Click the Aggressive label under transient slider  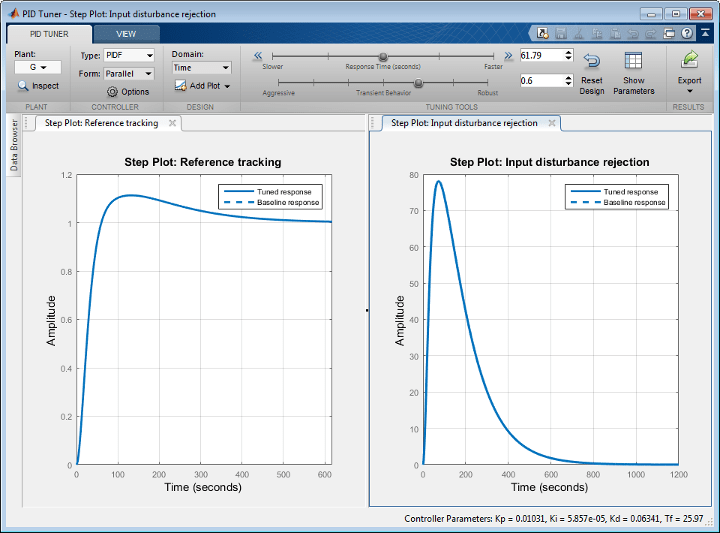pyautogui.click(x=279, y=93)
